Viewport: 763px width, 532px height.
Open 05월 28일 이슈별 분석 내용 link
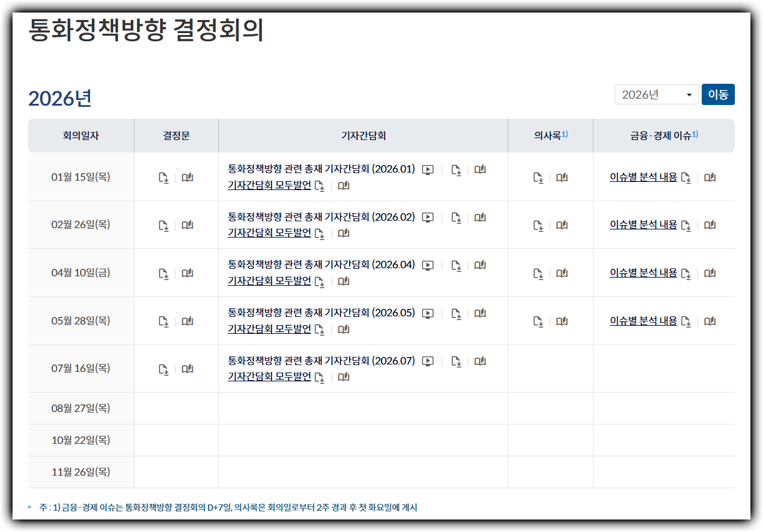[644, 321]
